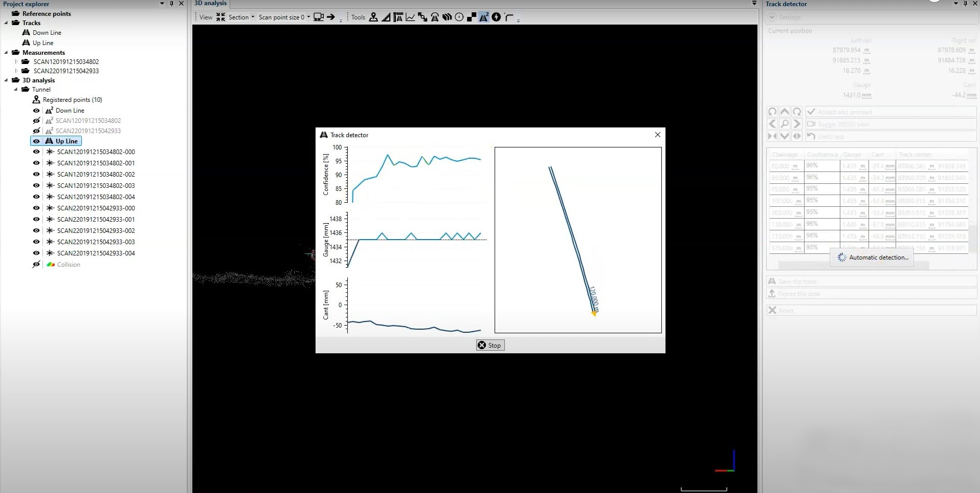Select the chart graph tool icon
The image size is (980, 493).
pos(410,17)
